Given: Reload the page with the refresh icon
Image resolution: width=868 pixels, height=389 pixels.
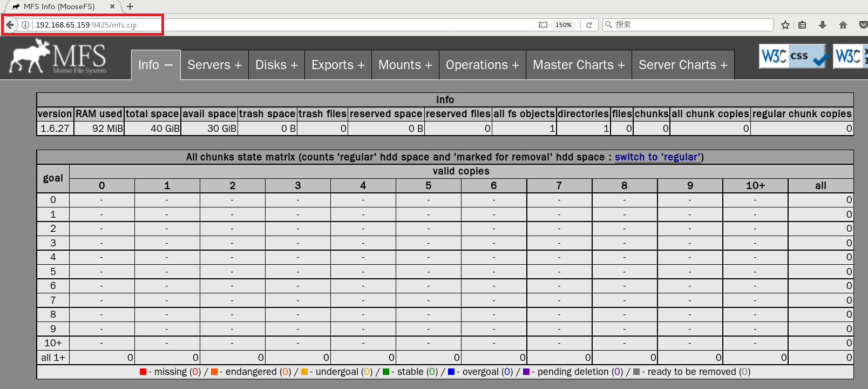Looking at the screenshot, I should pos(589,25).
